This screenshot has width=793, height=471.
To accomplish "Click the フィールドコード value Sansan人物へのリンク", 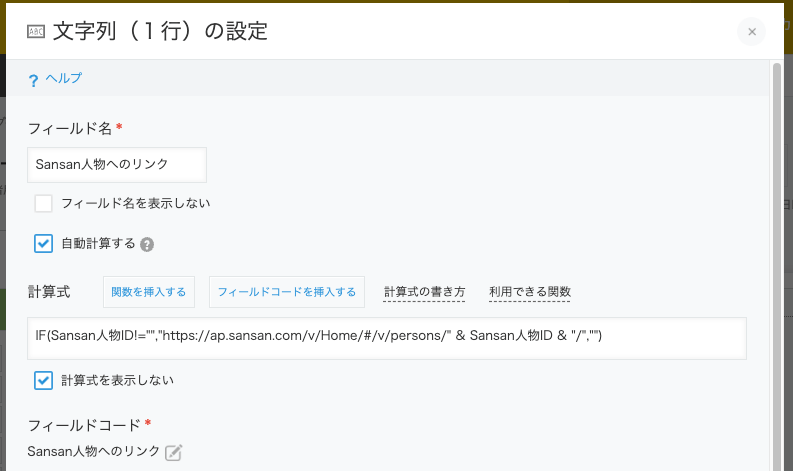I will 94,451.
